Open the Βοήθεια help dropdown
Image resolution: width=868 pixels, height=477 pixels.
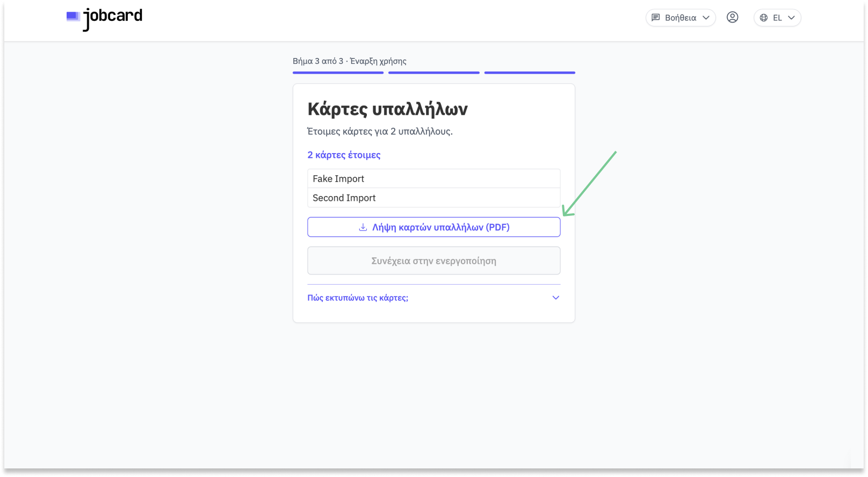click(681, 18)
